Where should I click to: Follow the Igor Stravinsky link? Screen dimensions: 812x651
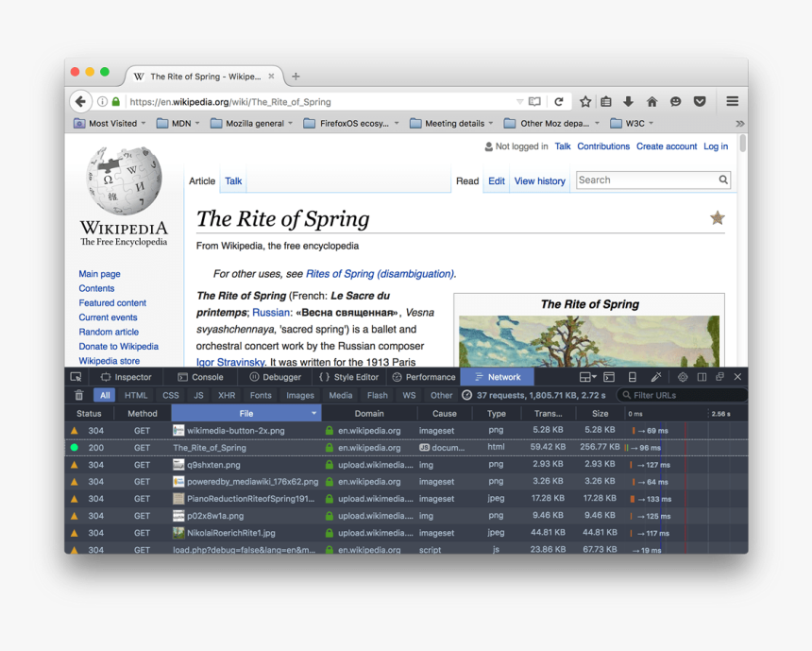230,362
